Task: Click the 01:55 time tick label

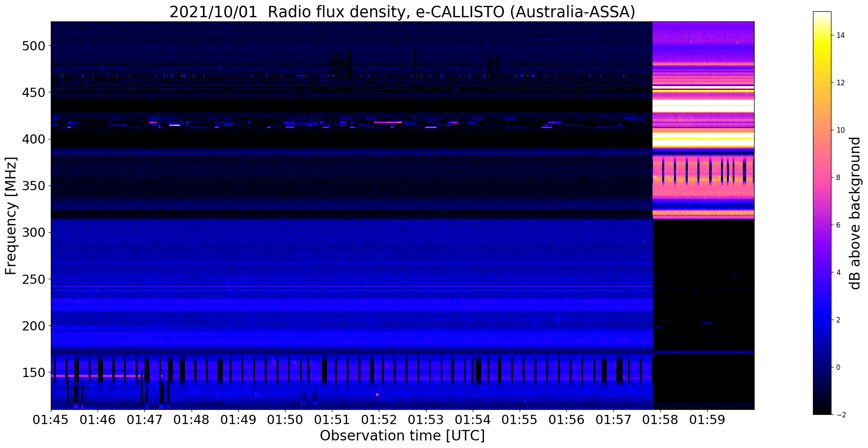Action: [520, 420]
